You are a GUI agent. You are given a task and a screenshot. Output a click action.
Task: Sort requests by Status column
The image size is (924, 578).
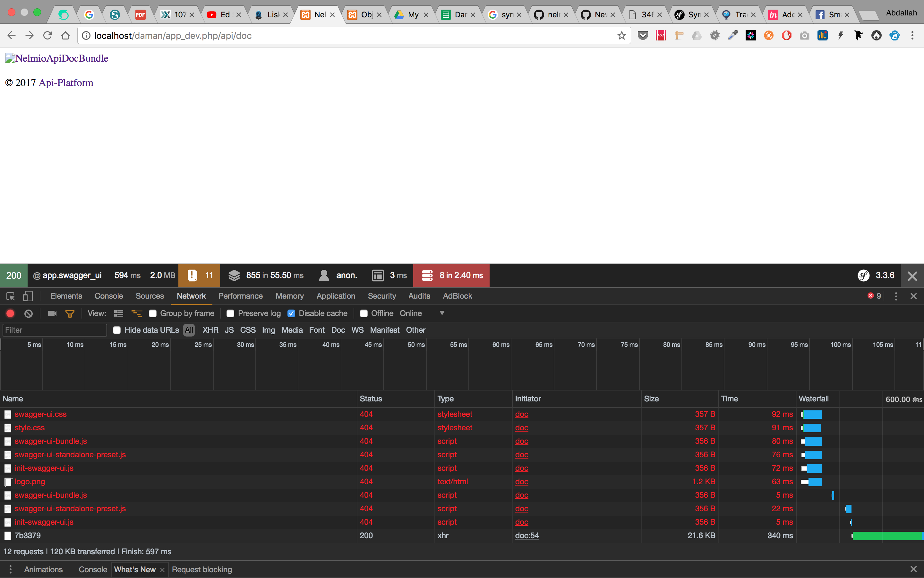(396, 399)
